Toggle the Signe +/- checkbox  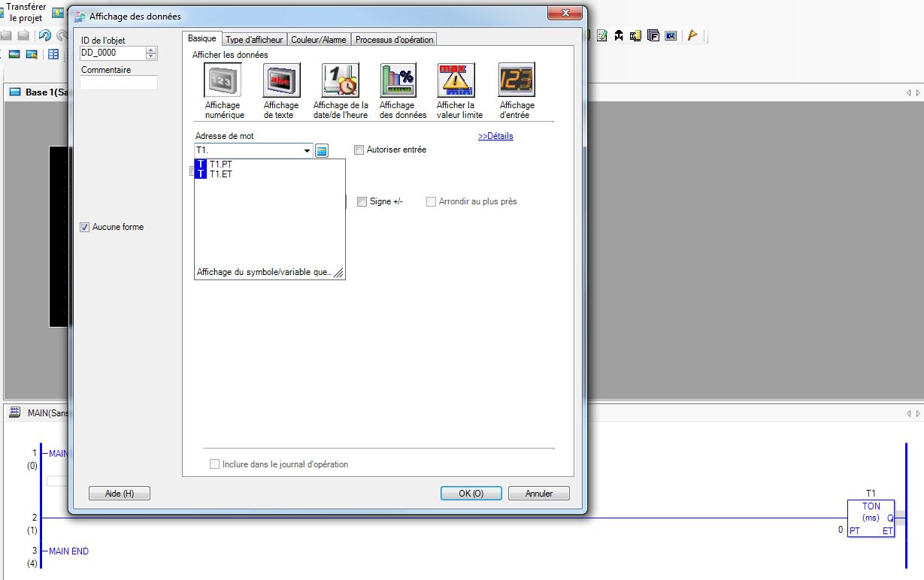point(362,202)
